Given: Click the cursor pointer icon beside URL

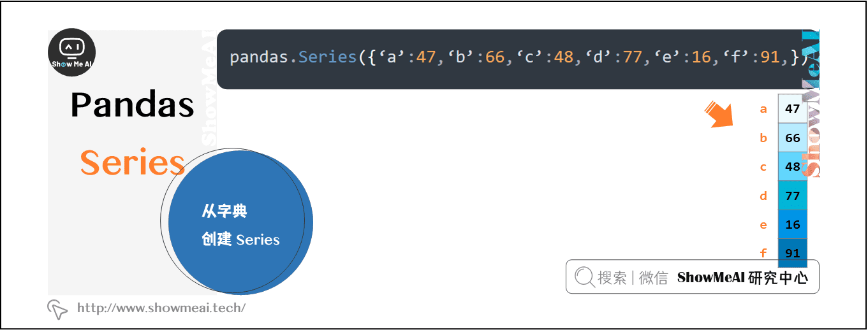Looking at the screenshot, I should pos(57,309).
